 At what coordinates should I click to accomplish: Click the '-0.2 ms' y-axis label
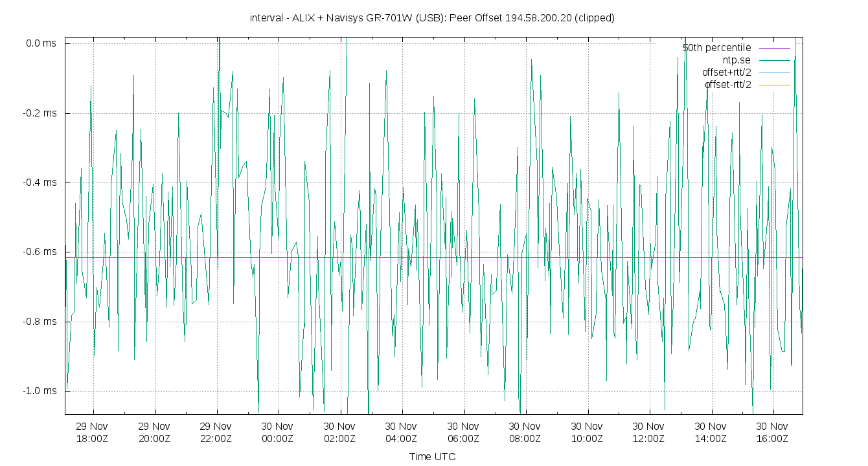pos(40,113)
